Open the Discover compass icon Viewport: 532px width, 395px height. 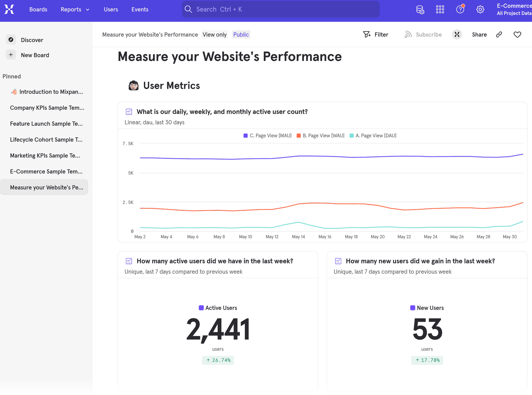(x=11, y=39)
